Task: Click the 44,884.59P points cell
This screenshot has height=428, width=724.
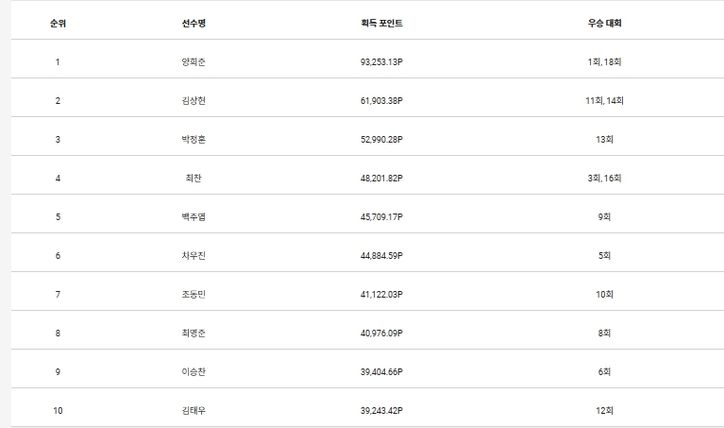Action: tap(382, 256)
